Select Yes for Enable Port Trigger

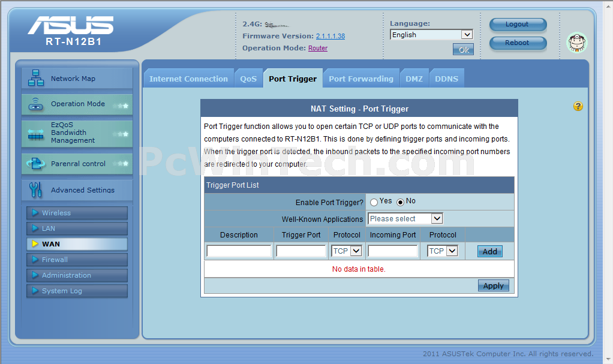[x=374, y=202]
